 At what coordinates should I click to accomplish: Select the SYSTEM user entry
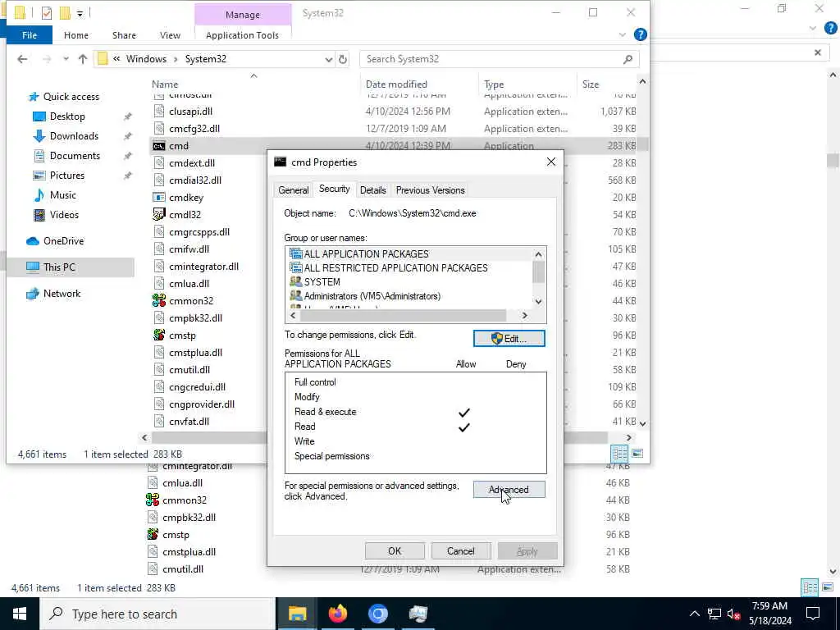click(x=322, y=282)
